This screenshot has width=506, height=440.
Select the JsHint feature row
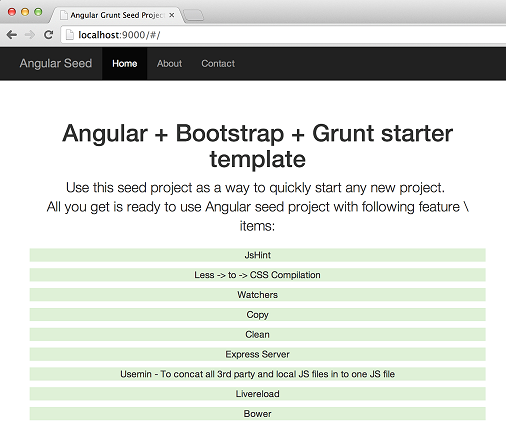pyautogui.click(x=257, y=255)
